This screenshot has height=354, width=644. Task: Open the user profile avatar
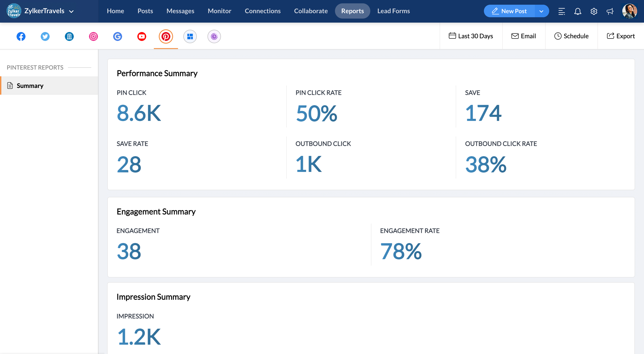pos(629,11)
